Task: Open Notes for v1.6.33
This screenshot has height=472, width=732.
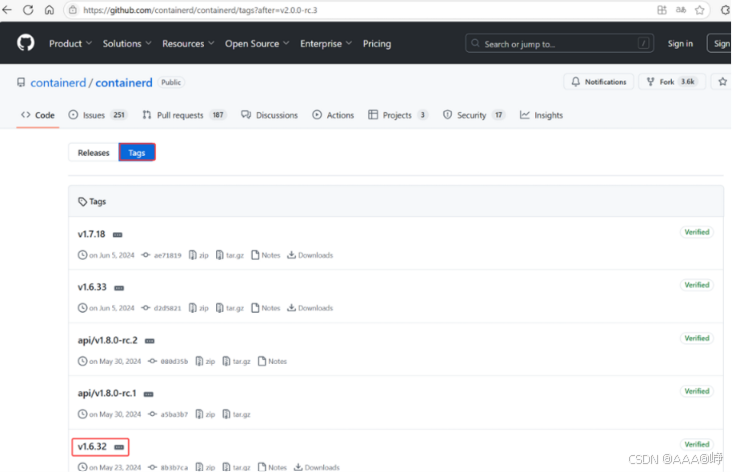Action: coord(266,308)
